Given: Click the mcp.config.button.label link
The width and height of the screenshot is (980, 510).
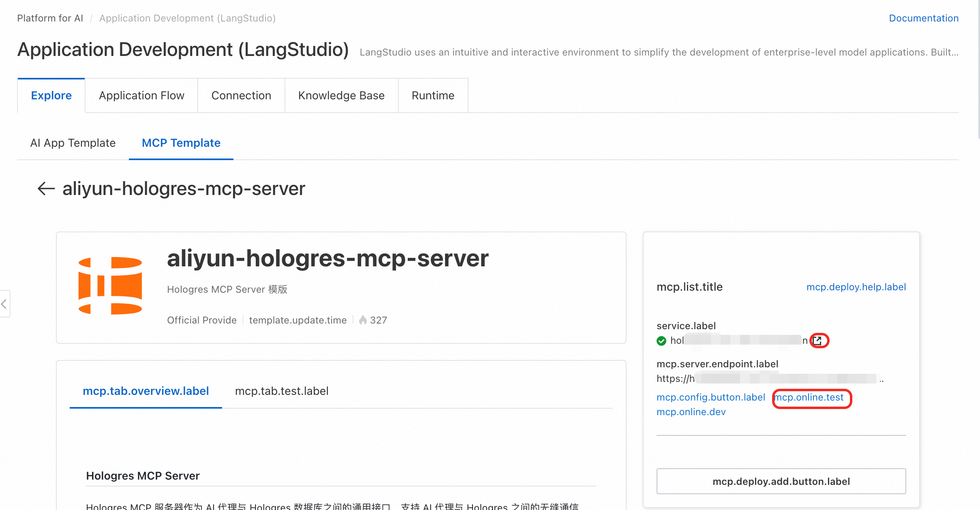Looking at the screenshot, I should [710, 397].
